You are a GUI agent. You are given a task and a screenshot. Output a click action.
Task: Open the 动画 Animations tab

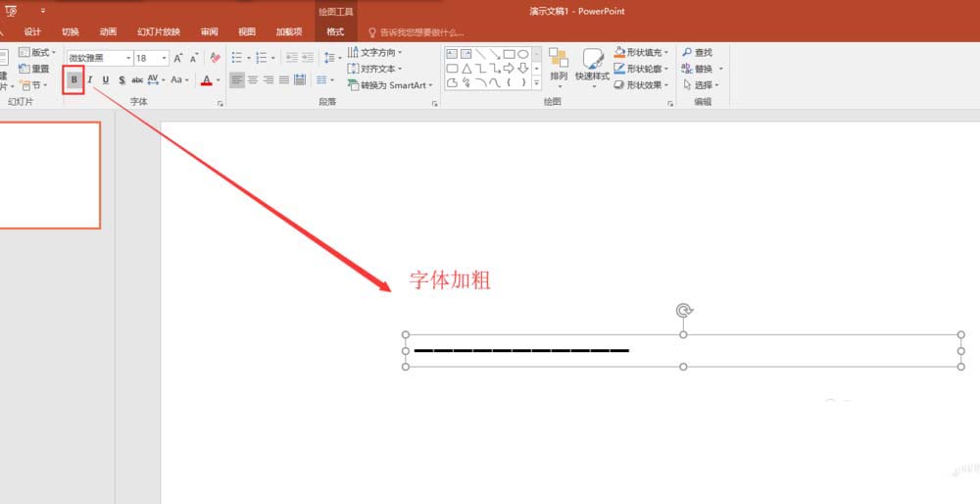pyautogui.click(x=108, y=32)
